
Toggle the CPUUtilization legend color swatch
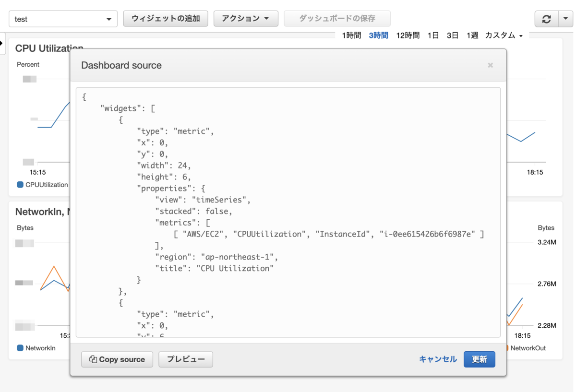tap(20, 185)
